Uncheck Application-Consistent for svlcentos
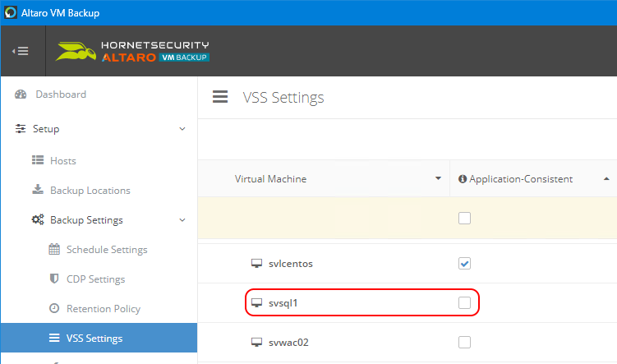This screenshot has height=364, width=617. [x=464, y=263]
